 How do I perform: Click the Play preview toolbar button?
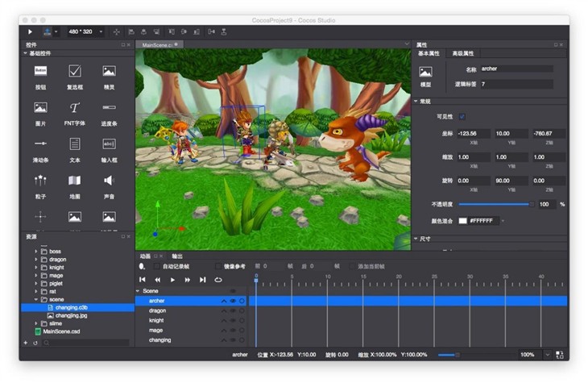[30, 32]
